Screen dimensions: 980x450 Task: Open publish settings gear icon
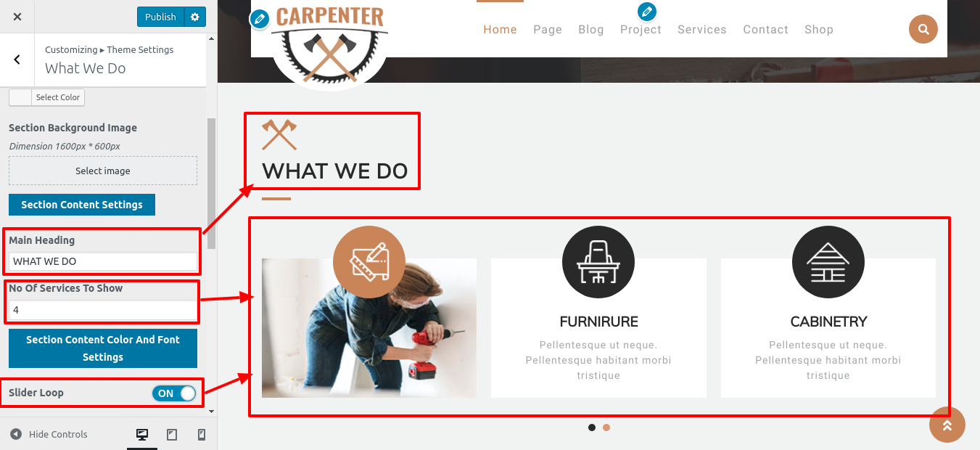[x=194, y=17]
